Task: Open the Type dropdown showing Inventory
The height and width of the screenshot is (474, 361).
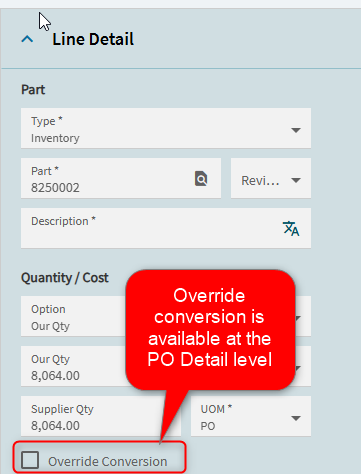Action: 166,128
